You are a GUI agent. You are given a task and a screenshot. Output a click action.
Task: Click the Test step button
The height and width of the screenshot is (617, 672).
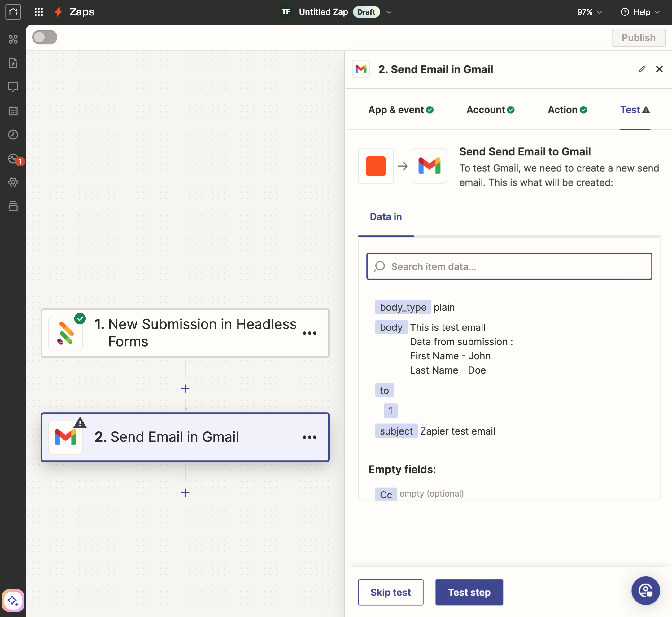(469, 593)
